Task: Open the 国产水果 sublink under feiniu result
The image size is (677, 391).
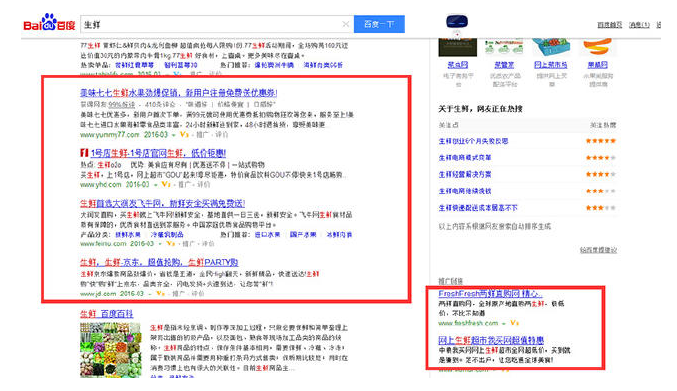Action: pos(303,234)
